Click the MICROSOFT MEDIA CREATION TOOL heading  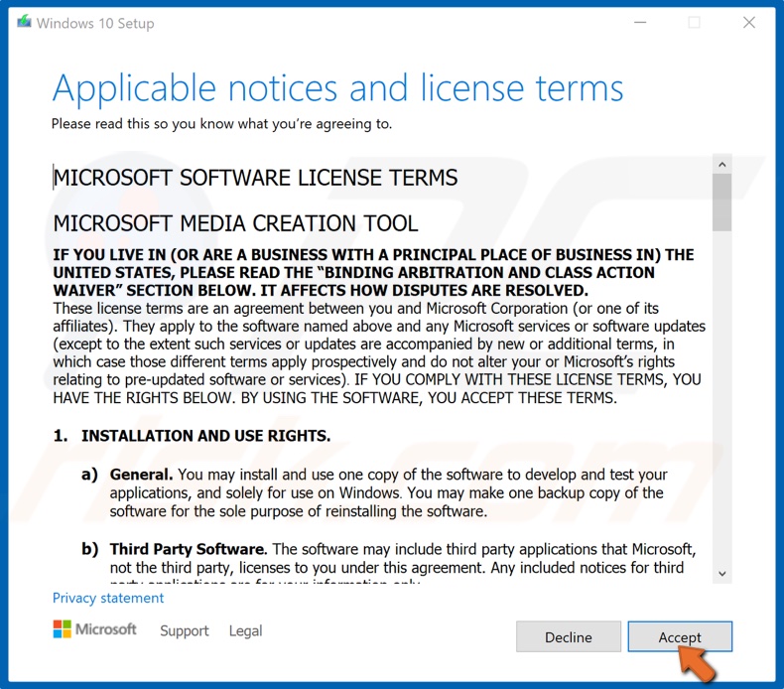(235, 223)
